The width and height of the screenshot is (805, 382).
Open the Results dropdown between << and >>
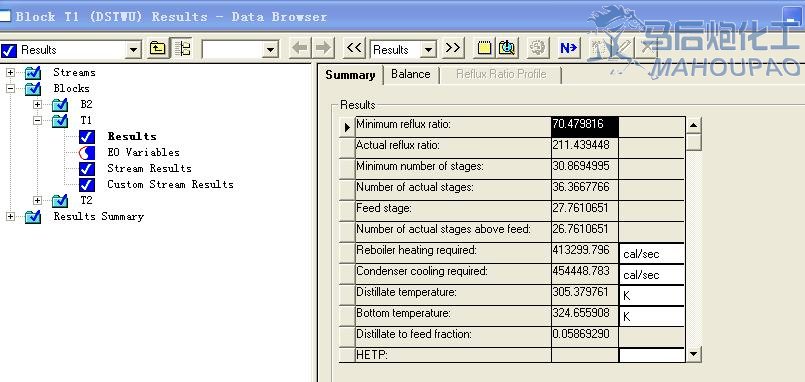[429, 50]
